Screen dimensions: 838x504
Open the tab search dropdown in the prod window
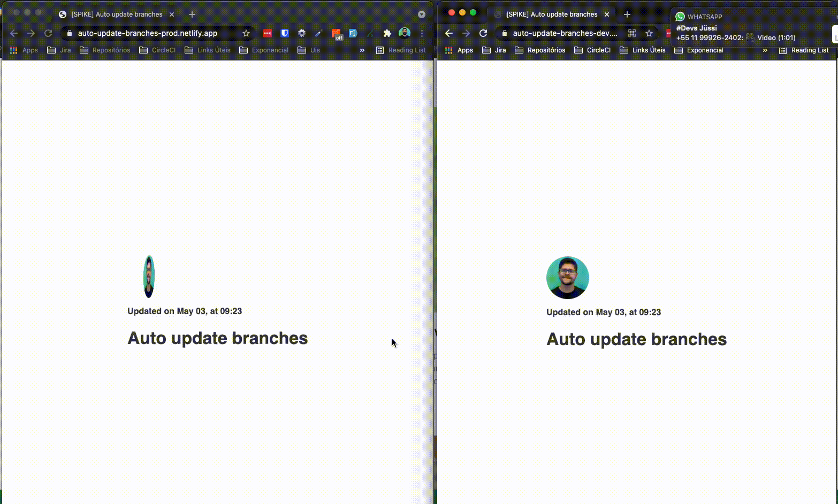[422, 14]
